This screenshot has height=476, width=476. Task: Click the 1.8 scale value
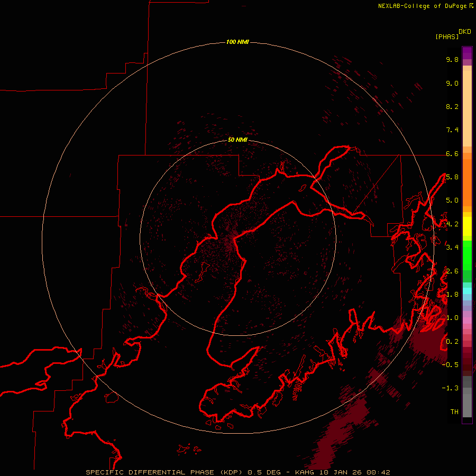pyautogui.click(x=452, y=295)
